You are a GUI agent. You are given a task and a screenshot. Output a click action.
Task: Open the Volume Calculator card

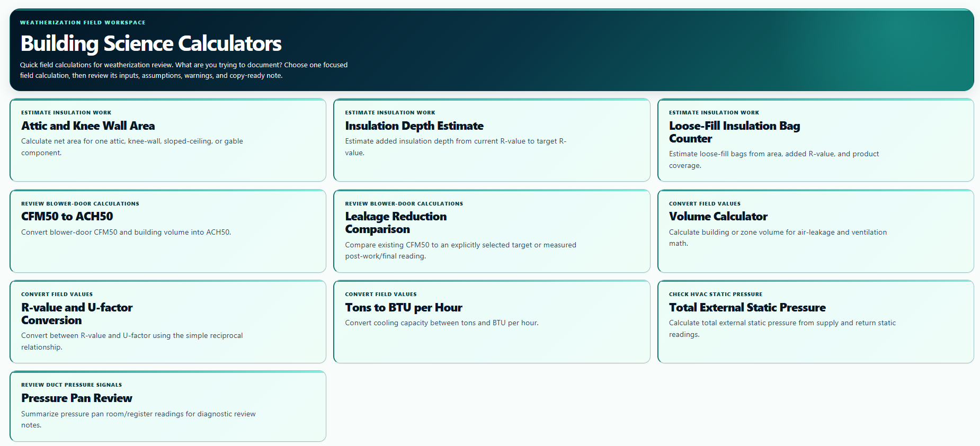point(816,231)
